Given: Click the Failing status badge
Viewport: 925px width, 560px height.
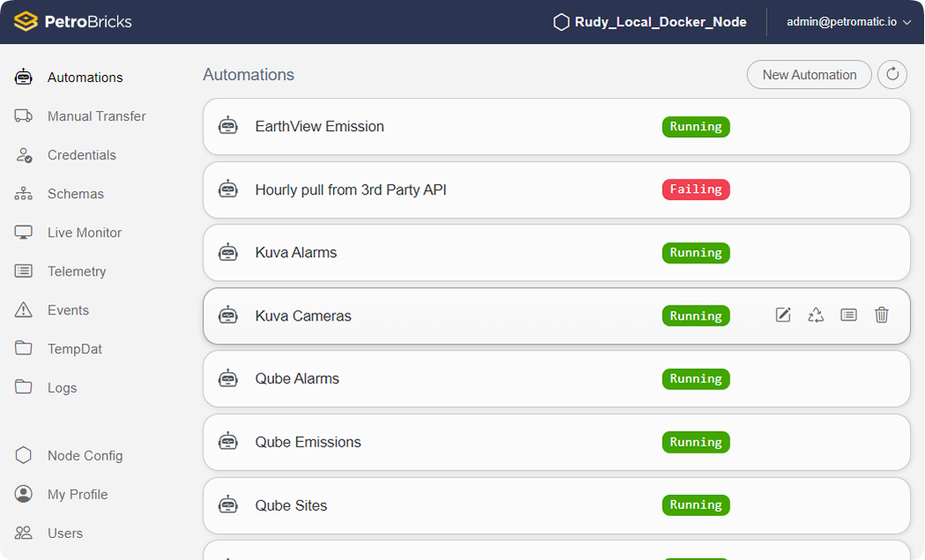Looking at the screenshot, I should [696, 189].
